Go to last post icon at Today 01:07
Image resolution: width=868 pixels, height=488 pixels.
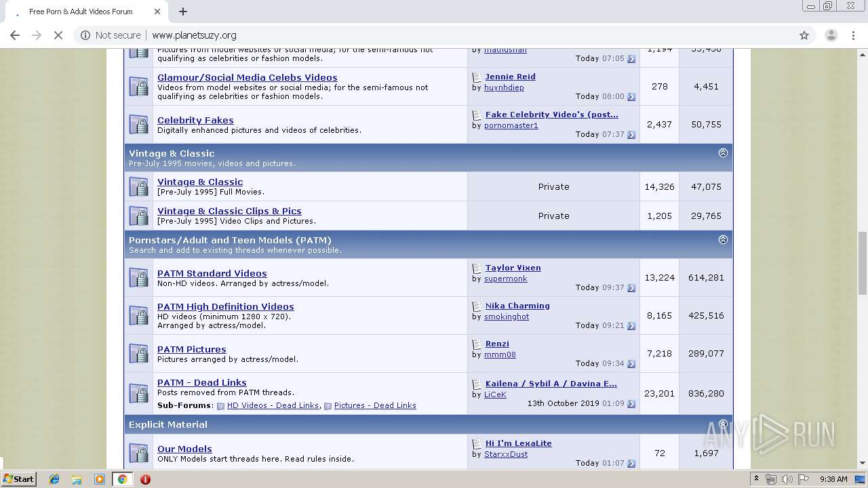tap(631, 464)
